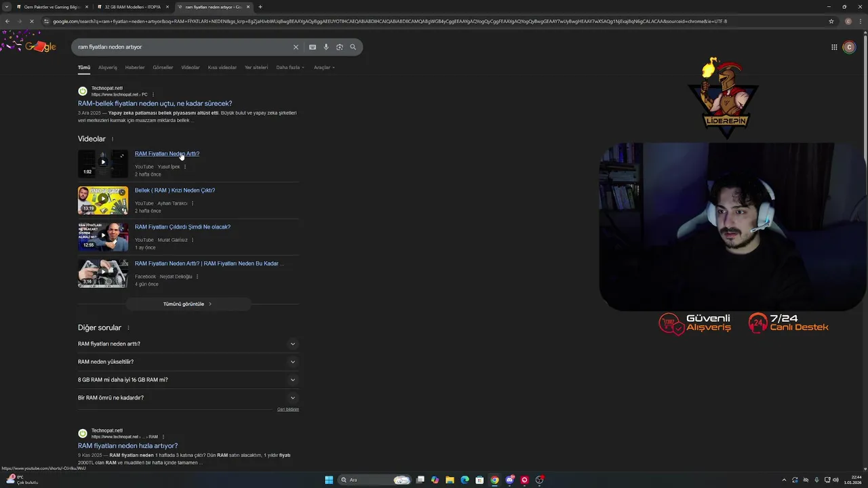This screenshot has height=488, width=868.
Task: Open the 'Araçlar' tools dropdown
Action: tap(324, 68)
